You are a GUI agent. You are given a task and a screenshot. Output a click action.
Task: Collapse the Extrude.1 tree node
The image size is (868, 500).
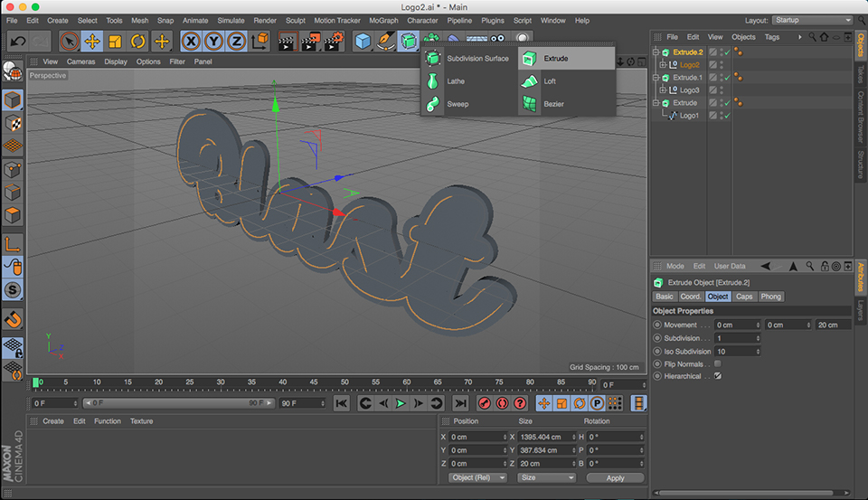tap(656, 78)
